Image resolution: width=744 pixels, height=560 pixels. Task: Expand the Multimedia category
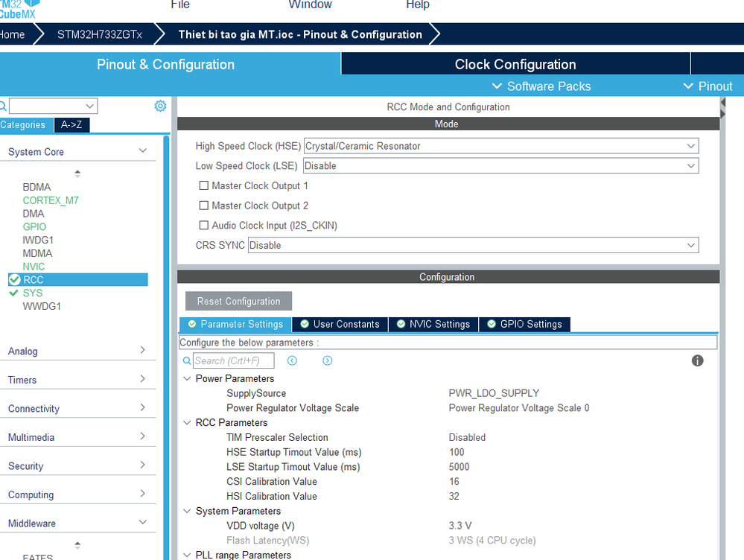[x=142, y=436]
